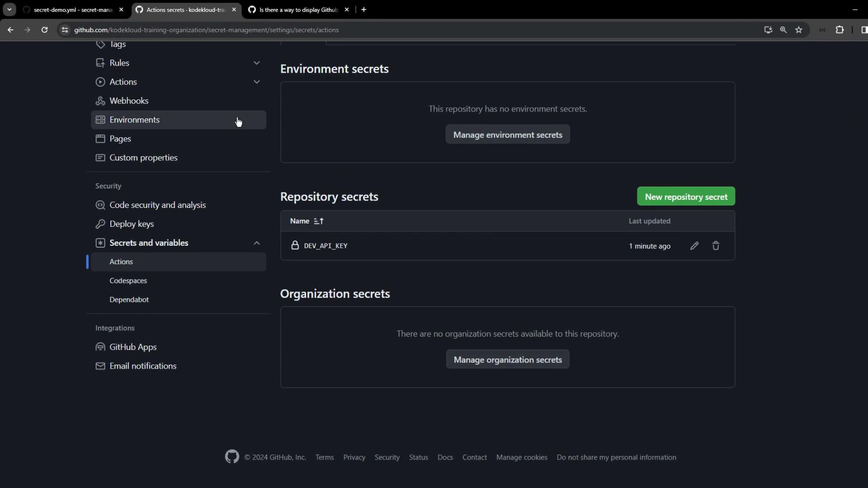Click the trash icon to delete DEV_API_KEY

[x=716, y=246]
